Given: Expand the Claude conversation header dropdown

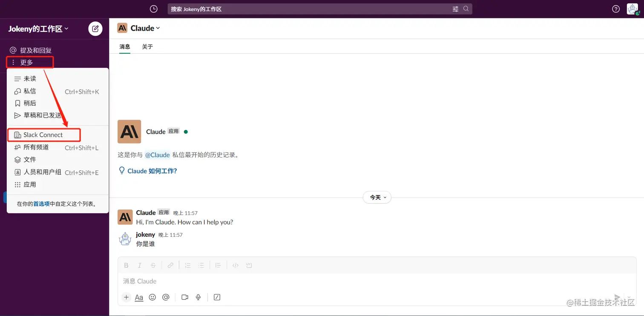Looking at the screenshot, I should click(157, 28).
